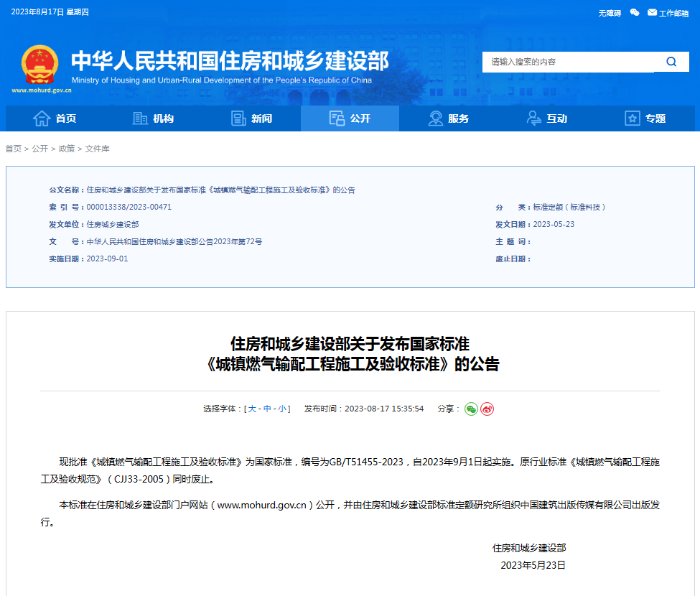Click the 政策 breadcrumb link
This screenshot has height=596, width=700.
click(x=66, y=149)
